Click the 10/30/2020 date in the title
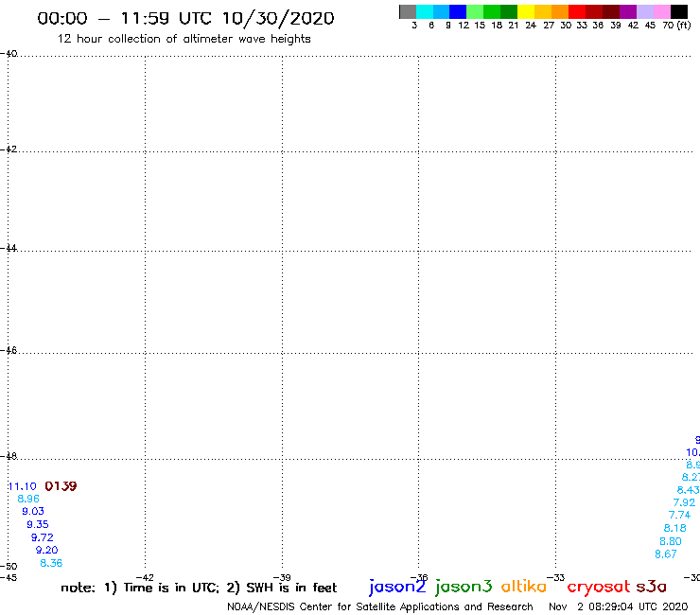The image size is (700, 615). 278,19
